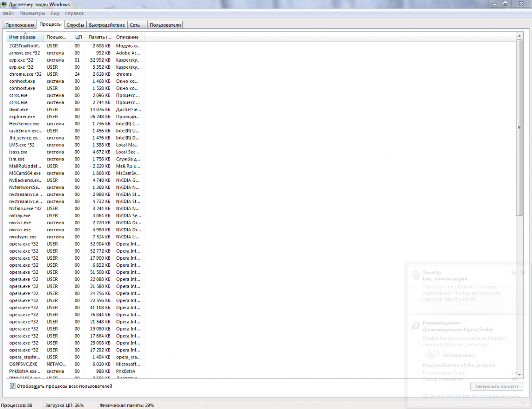Image resolution: width=532 pixels, height=409 pixels.
Task: Uncheck Отображать процессы всех пользователей
Action: click(12, 386)
